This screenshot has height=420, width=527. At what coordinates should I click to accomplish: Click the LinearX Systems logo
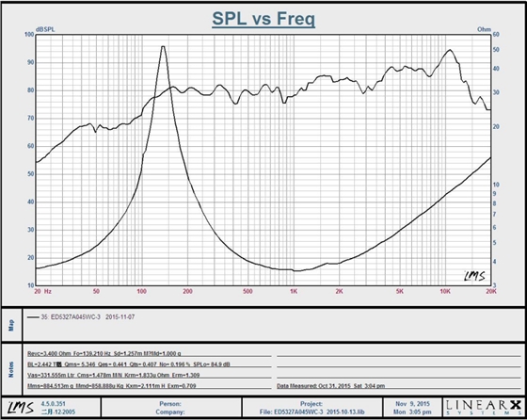pyautogui.click(x=484, y=408)
